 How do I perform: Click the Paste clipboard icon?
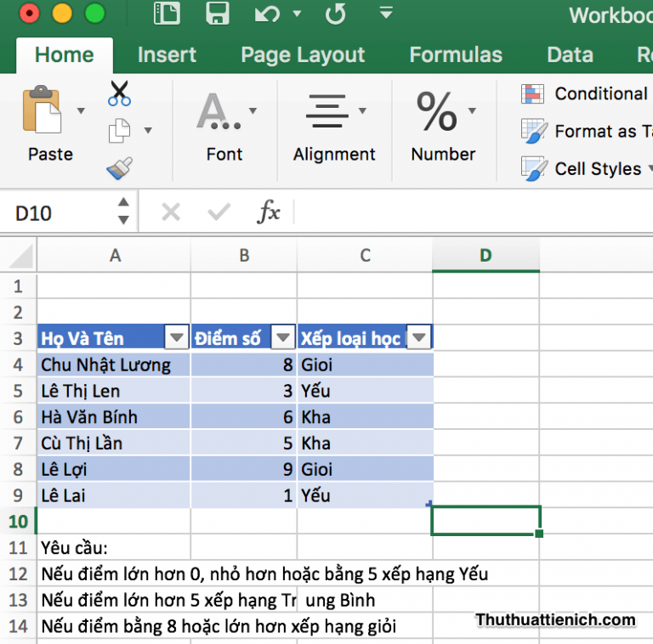click(x=43, y=110)
